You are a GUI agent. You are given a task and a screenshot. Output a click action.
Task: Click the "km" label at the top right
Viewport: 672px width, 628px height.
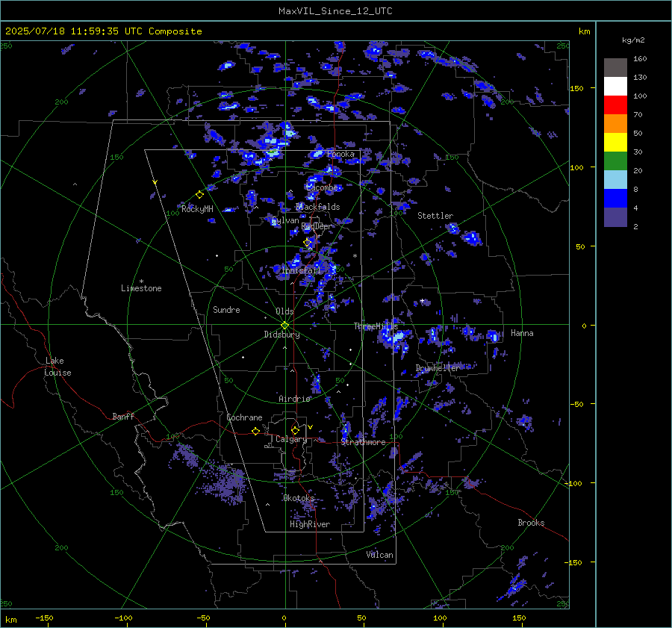[x=584, y=31]
